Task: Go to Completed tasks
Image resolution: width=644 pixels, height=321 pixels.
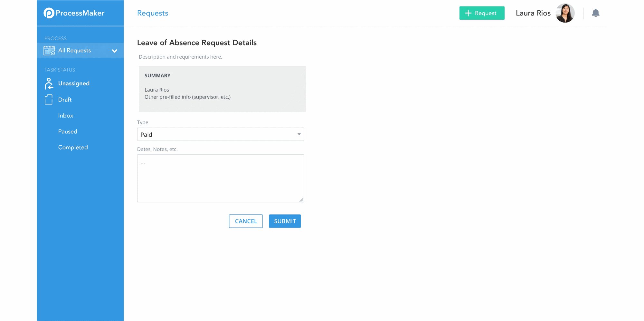Action: (73, 147)
